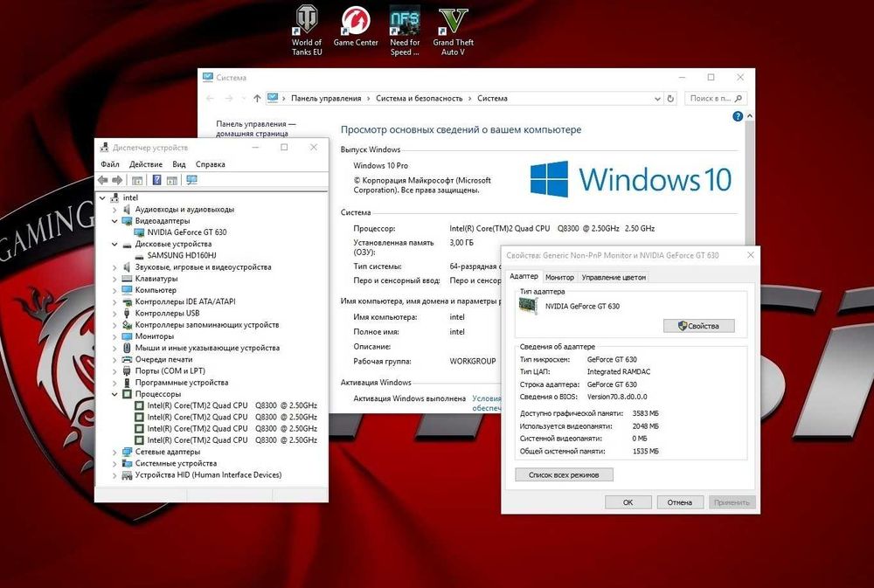Click Scan for hardware changes monitor icon
874x588 pixels.
pyautogui.click(x=191, y=180)
